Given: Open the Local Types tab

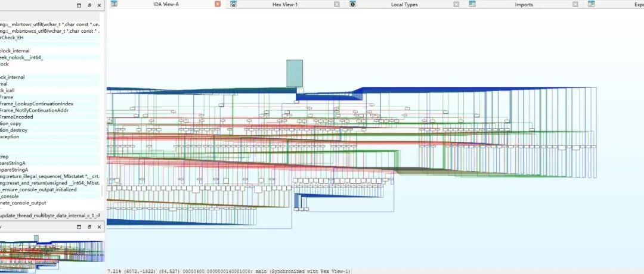Looking at the screenshot, I should pos(404,4).
